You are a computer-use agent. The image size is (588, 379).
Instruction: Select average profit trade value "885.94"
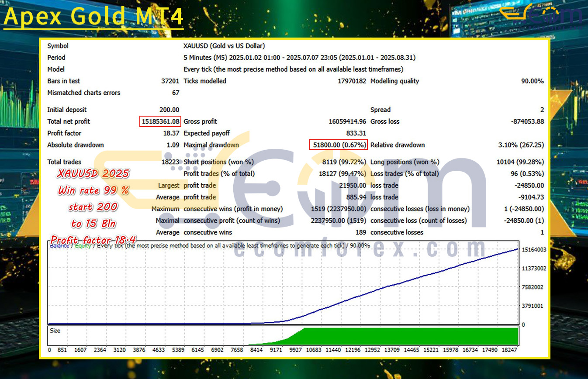pyautogui.click(x=356, y=198)
